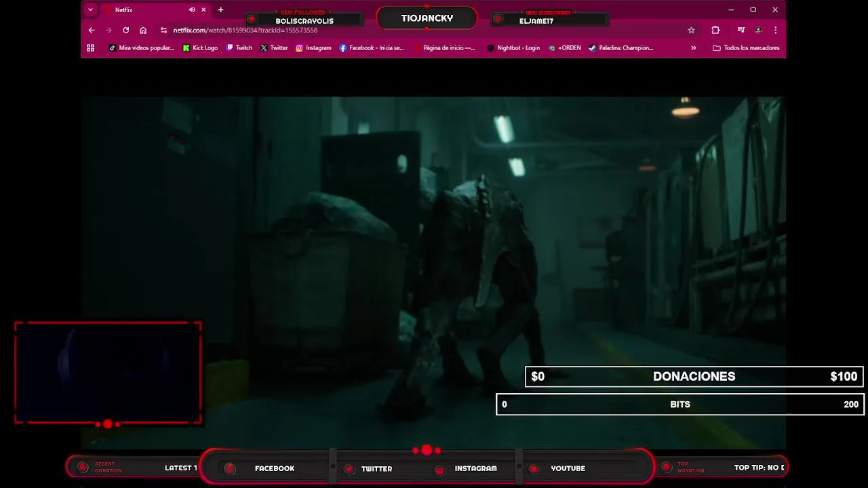868x488 pixels.
Task: Open the Todos los marcadores folder
Action: (x=746, y=48)
